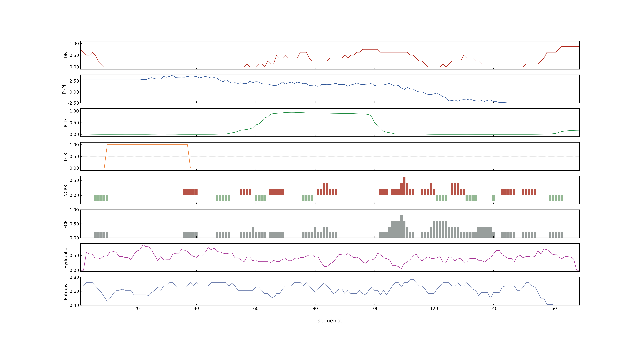This screenshot has width=644, height=343.
Task: Click the "Entropy" y-axis label
Action: (x=66, y=291)
